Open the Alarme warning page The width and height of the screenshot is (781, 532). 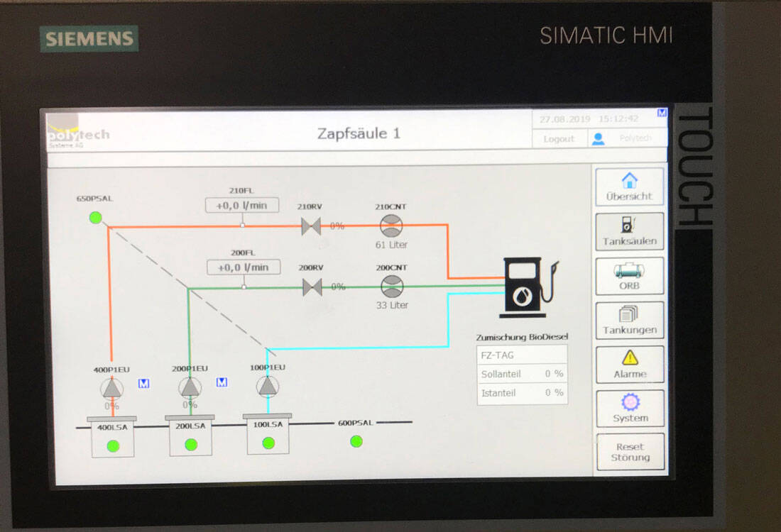tap(630, 365)
